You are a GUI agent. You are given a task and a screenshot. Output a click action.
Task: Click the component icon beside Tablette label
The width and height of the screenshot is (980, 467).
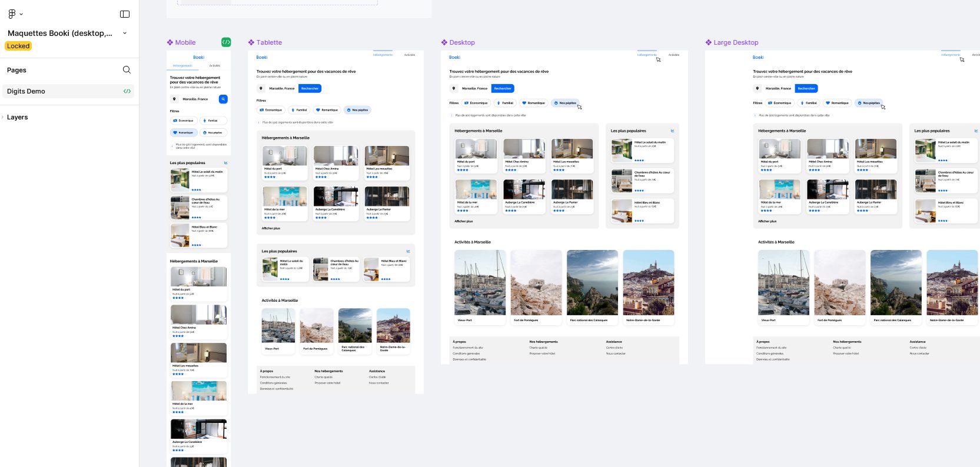tap(251, 42)
